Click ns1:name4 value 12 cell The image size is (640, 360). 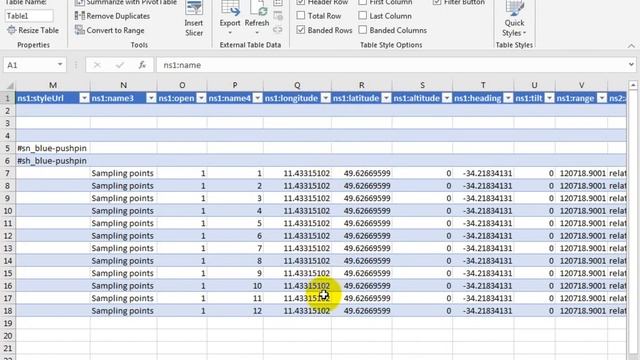tap(235, 311)
